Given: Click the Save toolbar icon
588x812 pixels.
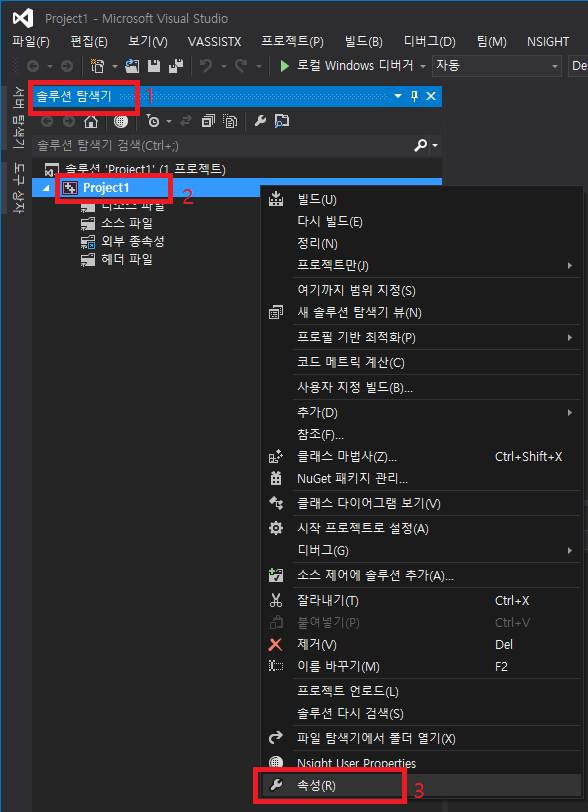Looking at the screenshot, I should tap(154, 66).
